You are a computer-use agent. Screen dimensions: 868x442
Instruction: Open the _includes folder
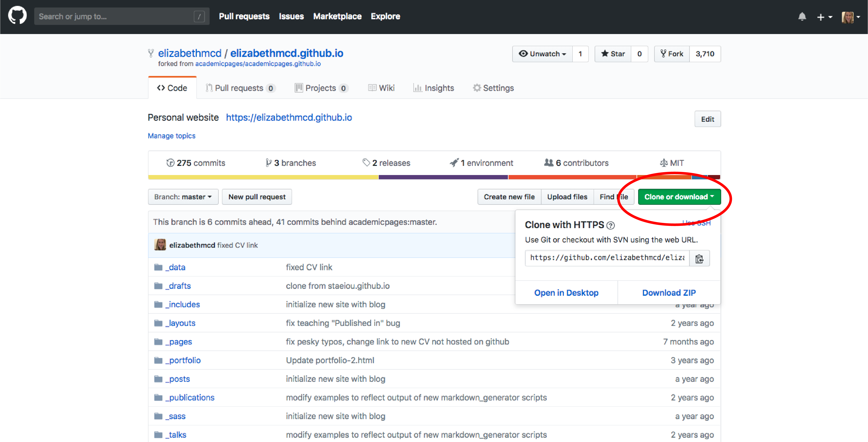[x=183, y=304]
